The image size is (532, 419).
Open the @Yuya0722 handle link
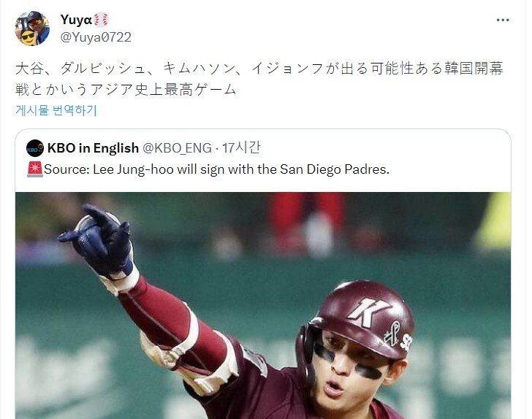click(96, 37)
